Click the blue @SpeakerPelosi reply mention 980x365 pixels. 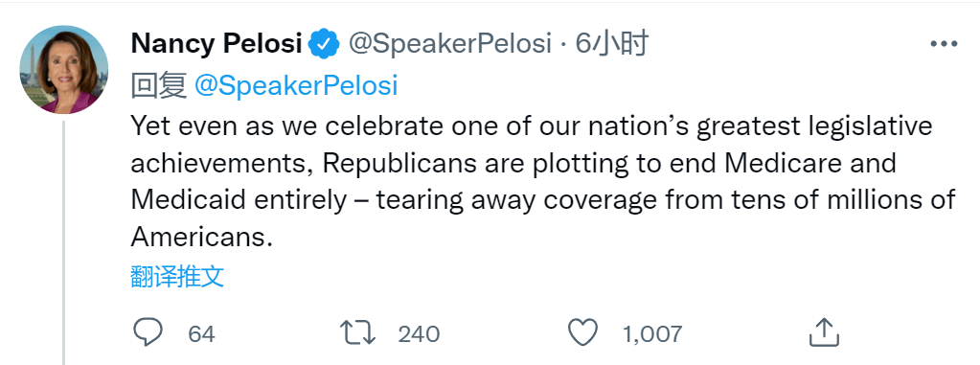point(296,85)
